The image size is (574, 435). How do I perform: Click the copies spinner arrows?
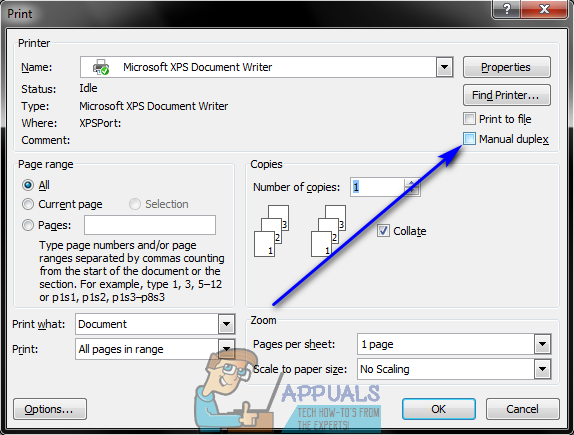[x=412, y=187]
